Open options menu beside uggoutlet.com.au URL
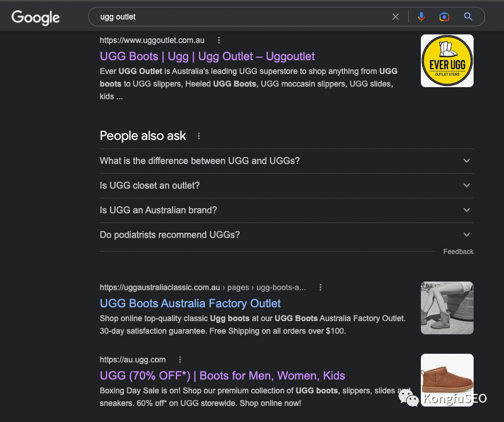The image size is (504, 422). coord(219,40)
